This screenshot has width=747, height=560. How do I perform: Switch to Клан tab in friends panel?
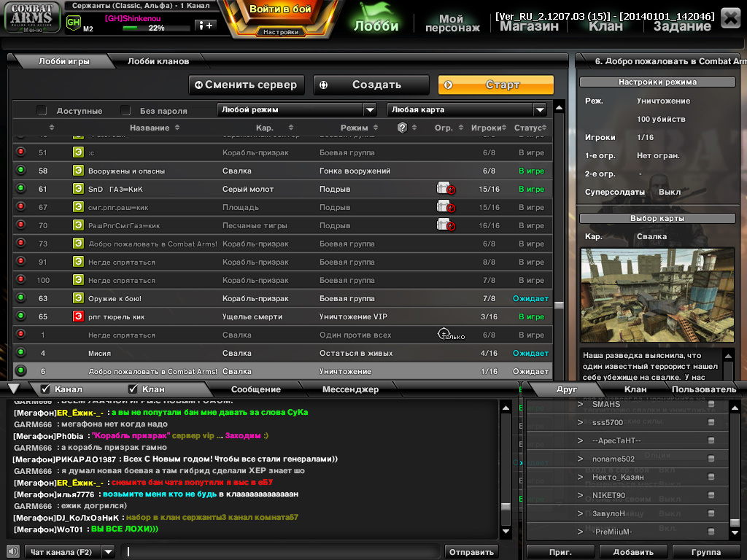tap(635, 389)
